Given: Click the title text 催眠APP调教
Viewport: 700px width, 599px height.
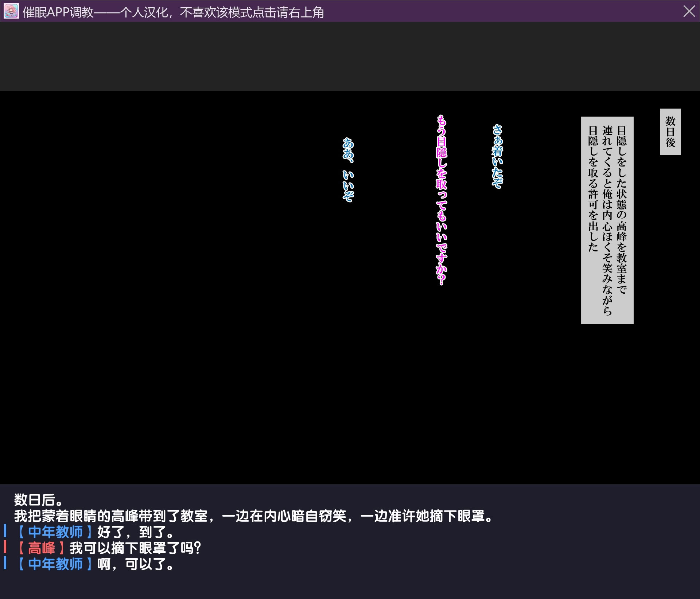Looking at the screenshot, I should point(58,12).
